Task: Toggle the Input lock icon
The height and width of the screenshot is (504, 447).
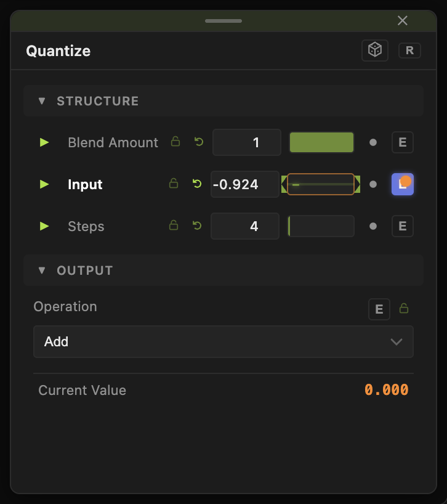Action: point(174,183)
